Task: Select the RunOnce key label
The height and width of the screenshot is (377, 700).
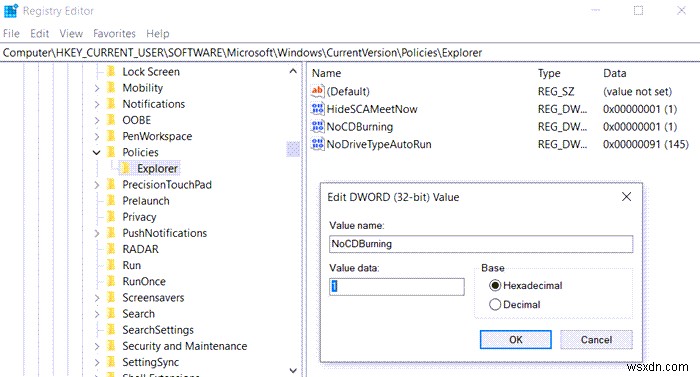Action: pos(144,281)
